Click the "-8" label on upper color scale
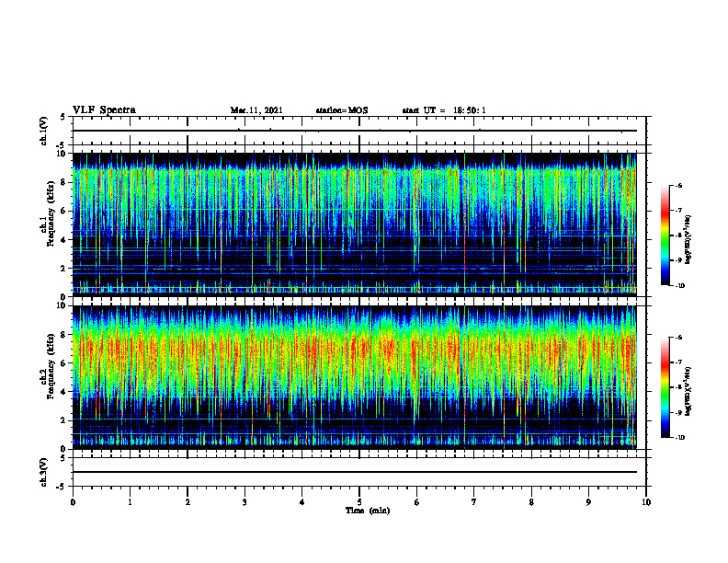The height and width of the screenshot is (563, 728). point(678,236)
